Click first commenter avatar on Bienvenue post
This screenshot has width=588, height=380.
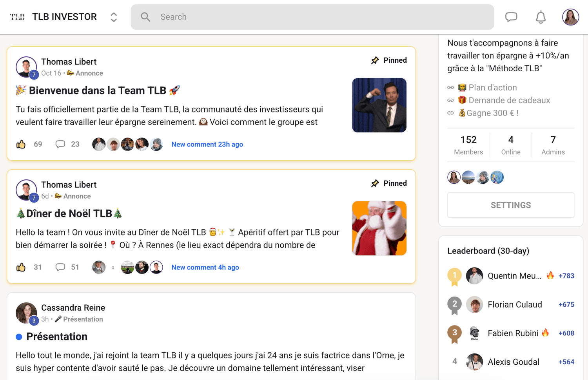pyautogui.click(x=99, y=144)
